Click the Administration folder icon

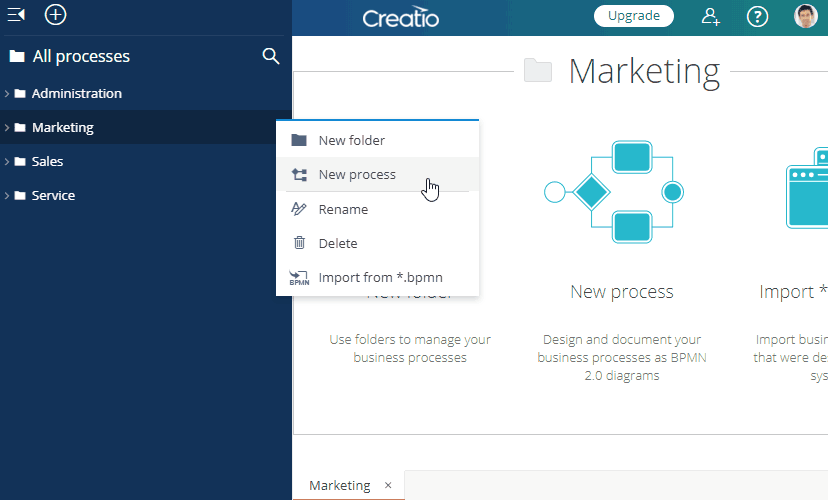pyautogui.click(x=20, y=93)
